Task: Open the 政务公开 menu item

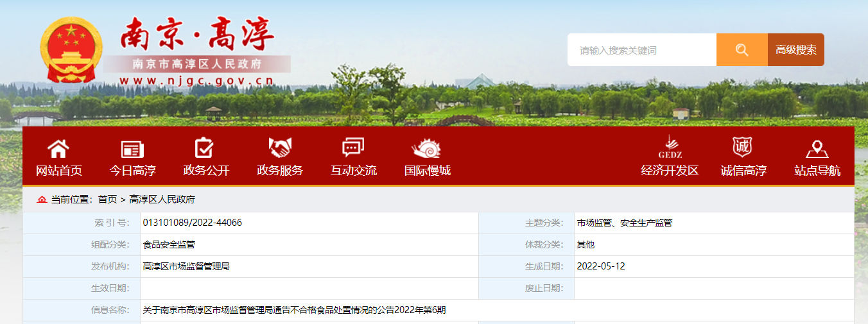Action: tap(206, 171)
